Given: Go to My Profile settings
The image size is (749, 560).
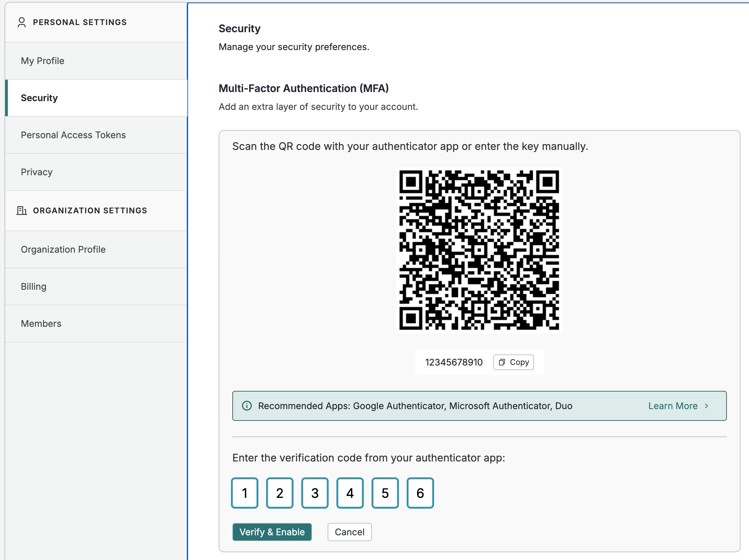Looking at the screenshot, I should pos(43,61).
